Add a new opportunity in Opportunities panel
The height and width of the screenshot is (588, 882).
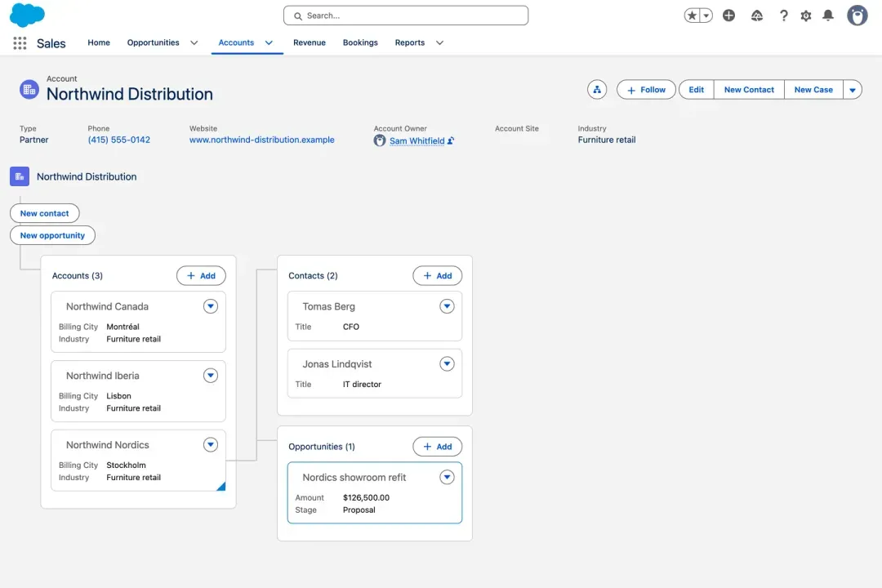pos(437,447)
